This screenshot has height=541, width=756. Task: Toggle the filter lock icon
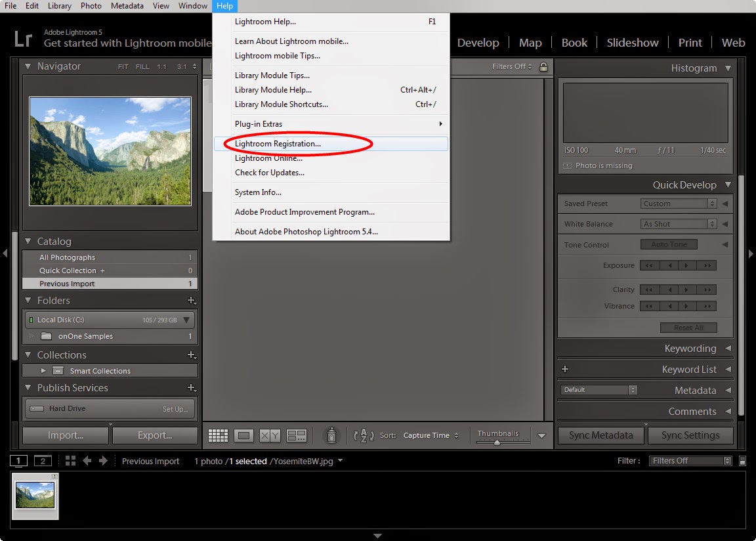point(542,66)
